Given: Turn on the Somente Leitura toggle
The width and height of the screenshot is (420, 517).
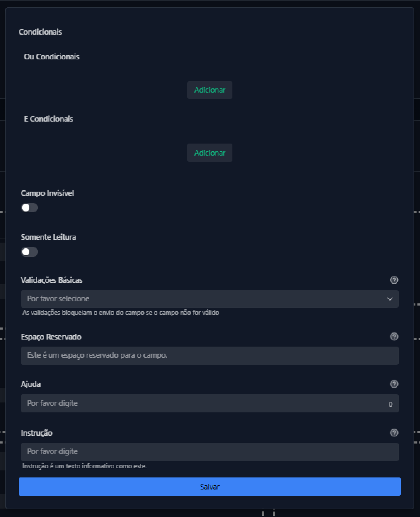Looking at the screenshot, I should (x=29, y=252).
